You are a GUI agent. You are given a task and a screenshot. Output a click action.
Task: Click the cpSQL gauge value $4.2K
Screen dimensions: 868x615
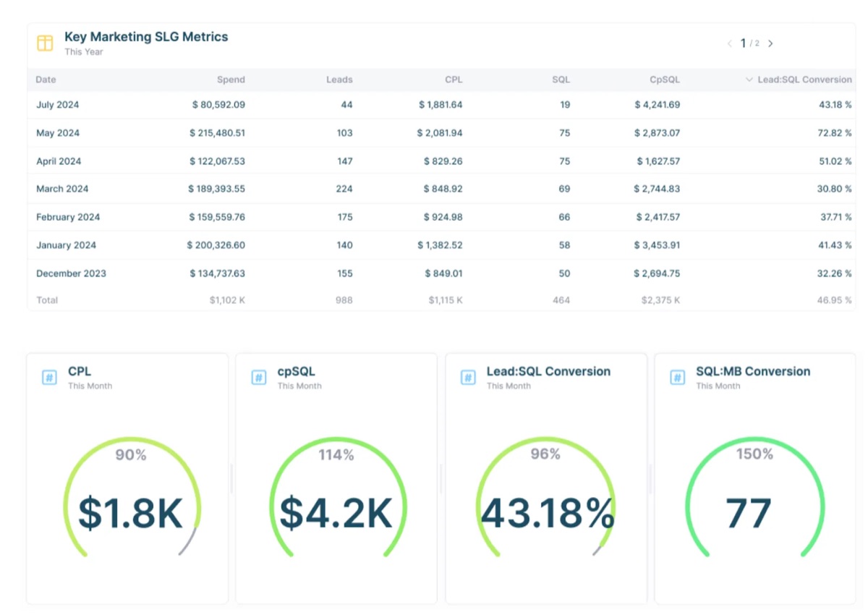click(x=336, y=512)
